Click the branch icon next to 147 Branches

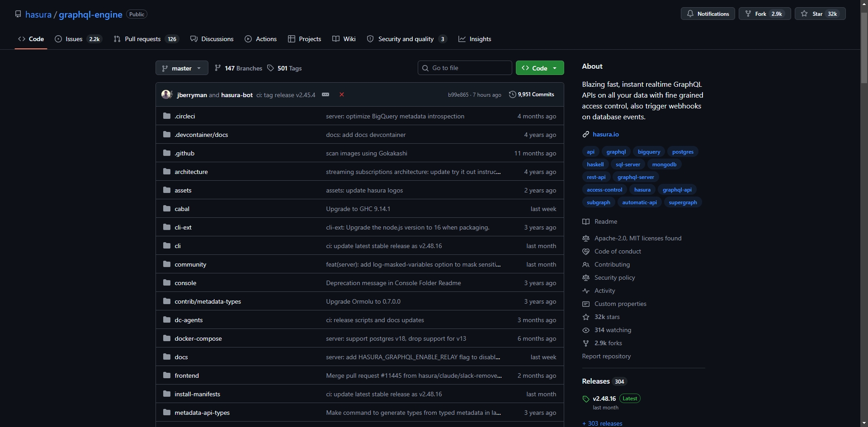point(218,68)
